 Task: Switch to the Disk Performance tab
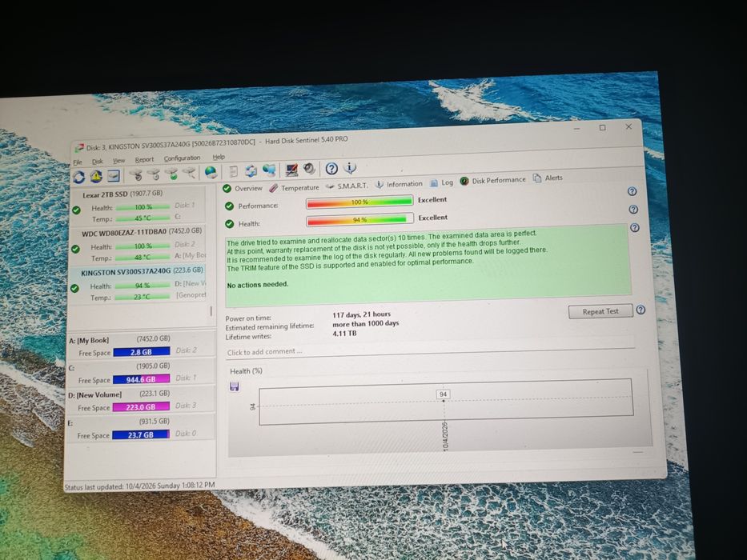coord(493,180)
